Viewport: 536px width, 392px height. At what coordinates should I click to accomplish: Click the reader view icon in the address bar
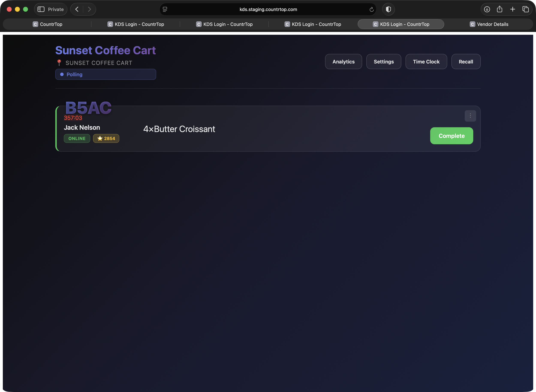[x=165, y=9]
